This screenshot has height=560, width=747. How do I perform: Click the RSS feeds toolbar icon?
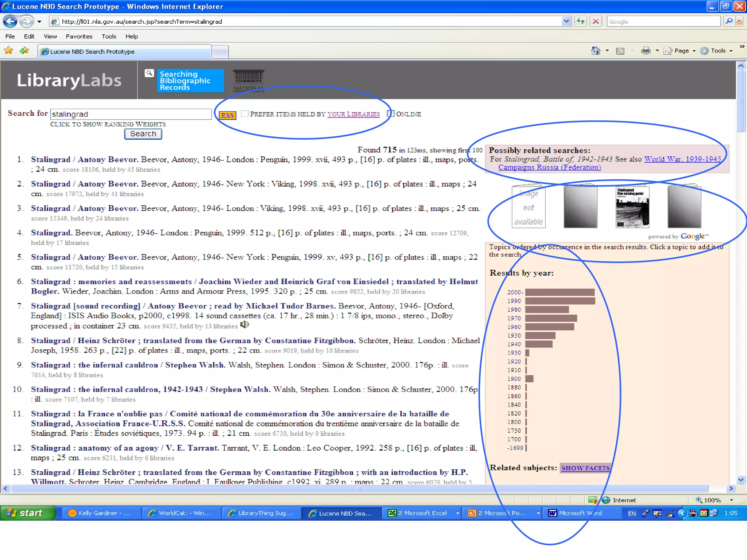tap(620, 51)
